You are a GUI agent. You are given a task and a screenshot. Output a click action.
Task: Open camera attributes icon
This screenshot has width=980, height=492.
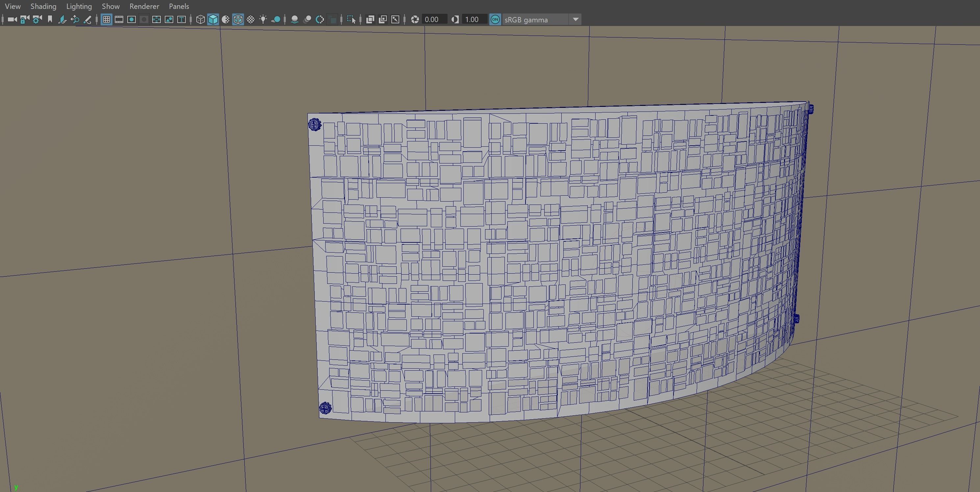tap(37, 19)
